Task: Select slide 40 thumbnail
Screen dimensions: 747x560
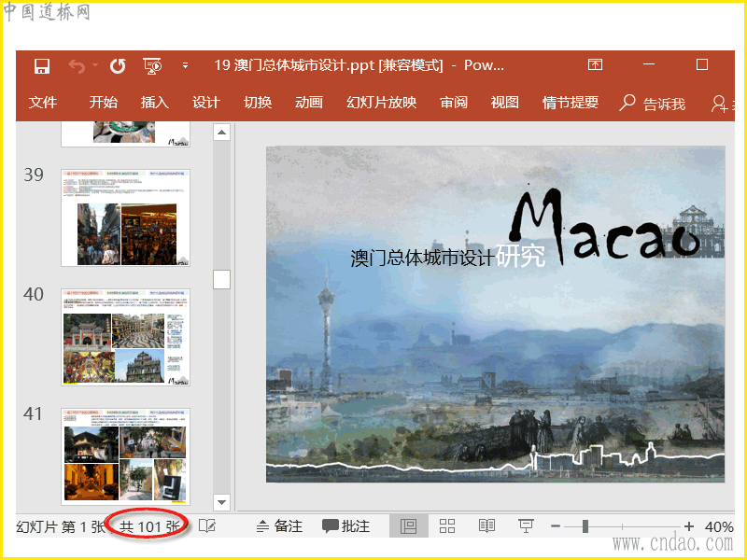Action: tap(125, 337)
